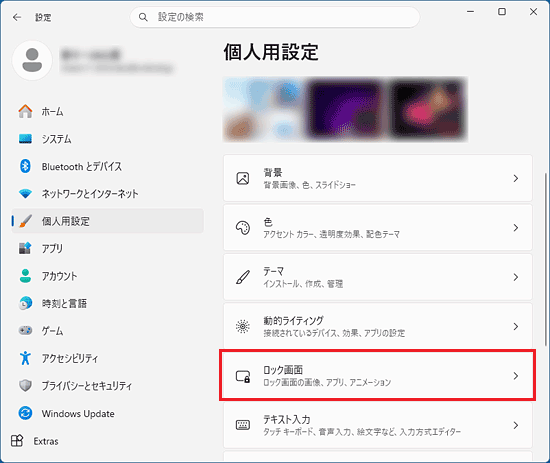Open アカウント settings category
This screenshot has width=550, height=463.
tap(108, 276)
